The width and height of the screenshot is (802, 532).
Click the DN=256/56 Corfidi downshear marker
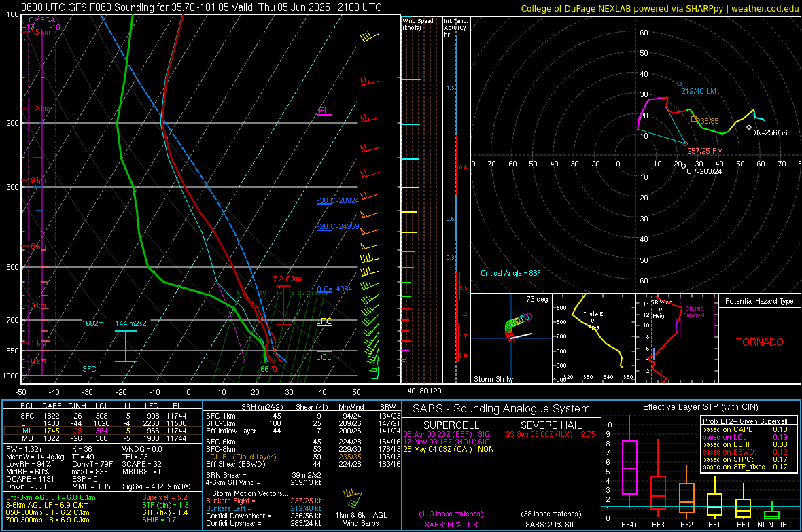tap(749, 127)
